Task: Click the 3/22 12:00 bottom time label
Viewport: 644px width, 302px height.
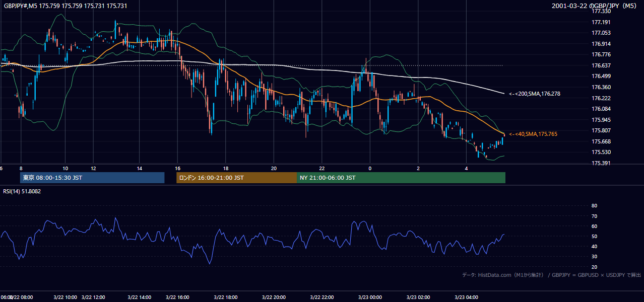Action: click(93, 297)
